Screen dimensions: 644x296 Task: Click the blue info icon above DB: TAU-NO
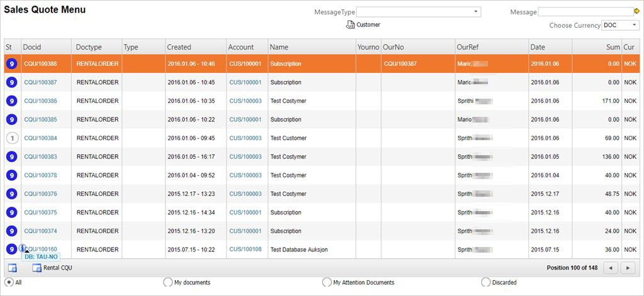(x=23, y=248)
